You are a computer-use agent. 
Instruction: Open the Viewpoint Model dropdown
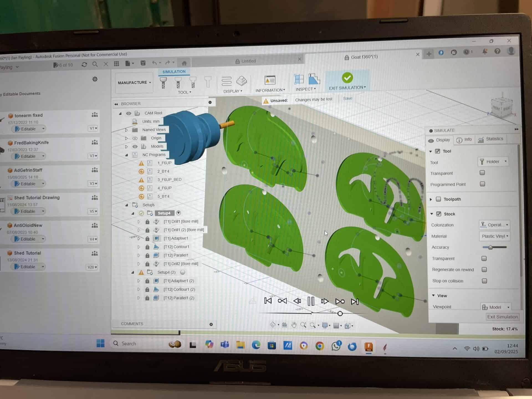496,307
